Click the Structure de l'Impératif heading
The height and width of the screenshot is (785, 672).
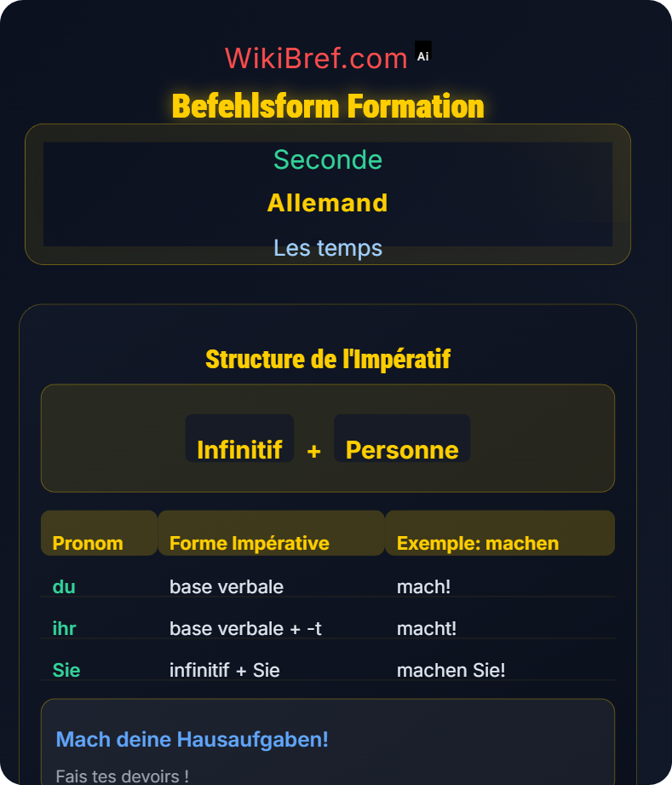[328, 359]
